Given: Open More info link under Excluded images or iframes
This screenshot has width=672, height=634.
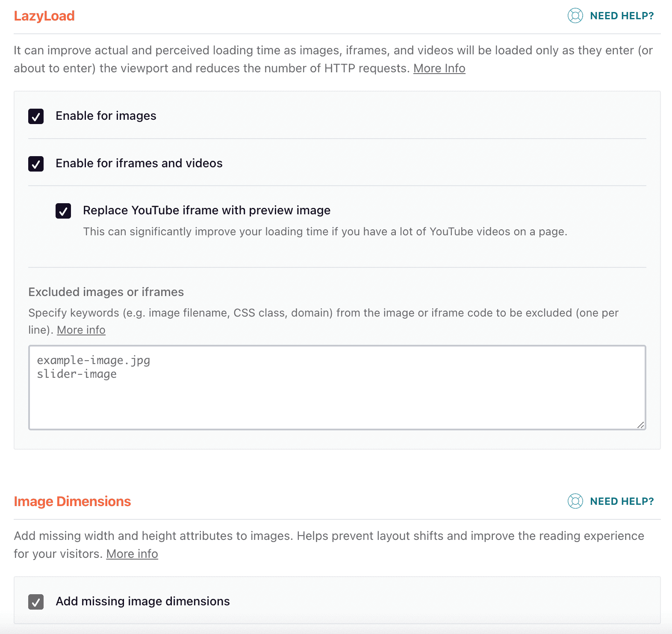Looking at the screenshot, I should click(x=81, y=330).
